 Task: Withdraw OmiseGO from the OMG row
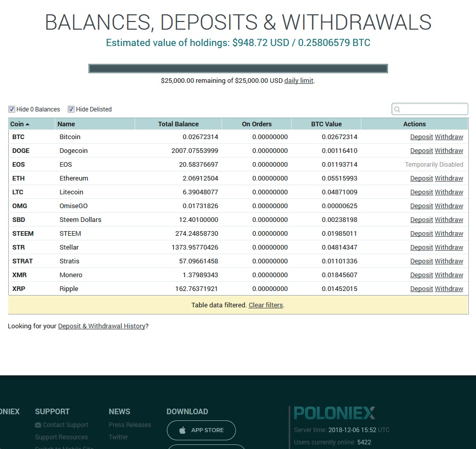coord(449,206)
